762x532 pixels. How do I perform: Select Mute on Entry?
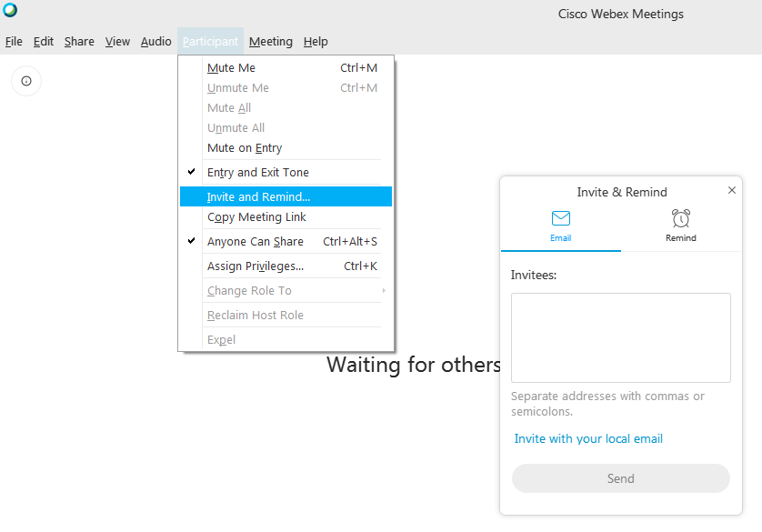click(286, 147)
